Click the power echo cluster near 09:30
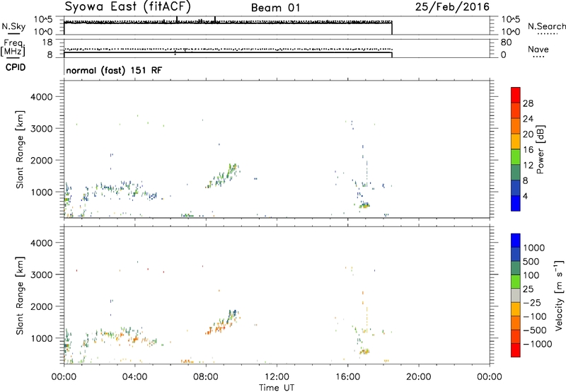The width and height of the screenshot is (566, 392). 233,170
